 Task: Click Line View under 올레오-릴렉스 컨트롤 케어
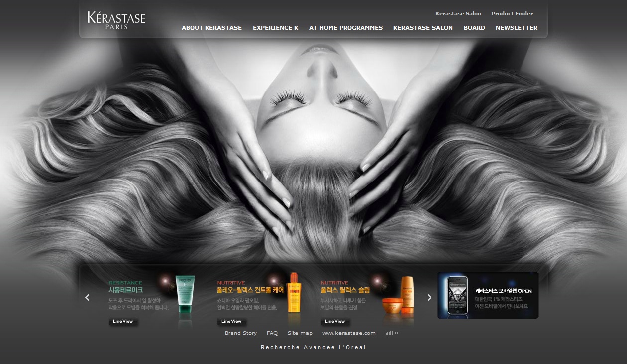pyautogui.click(x=231, y=321)
